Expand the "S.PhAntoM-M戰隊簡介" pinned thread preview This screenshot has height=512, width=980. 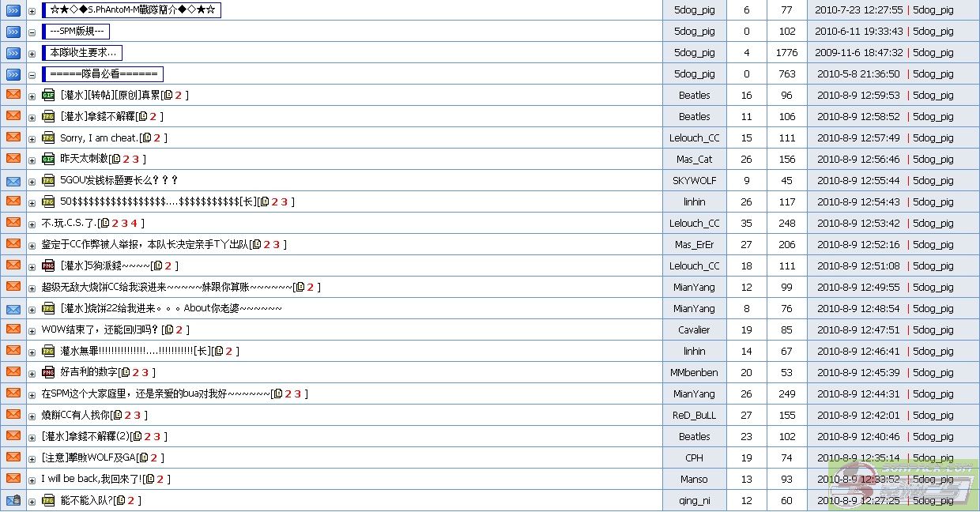[32, 10]
